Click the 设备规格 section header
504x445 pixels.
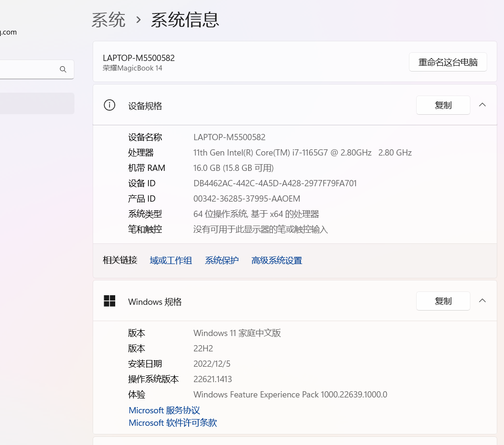click(x=295, y=105)
